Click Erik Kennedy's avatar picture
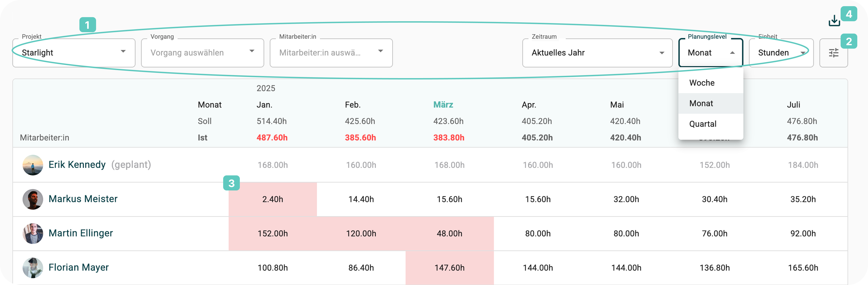868x285 pixels. tap(33, 165)
